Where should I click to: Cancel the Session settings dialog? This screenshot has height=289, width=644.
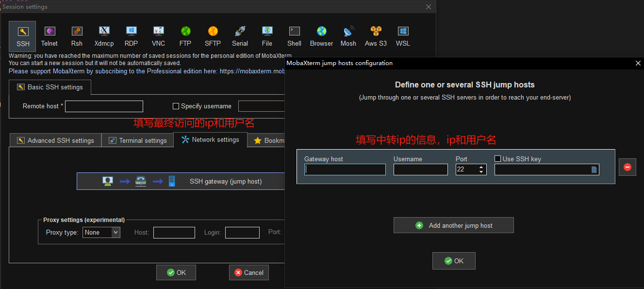(x=248, y=272)
